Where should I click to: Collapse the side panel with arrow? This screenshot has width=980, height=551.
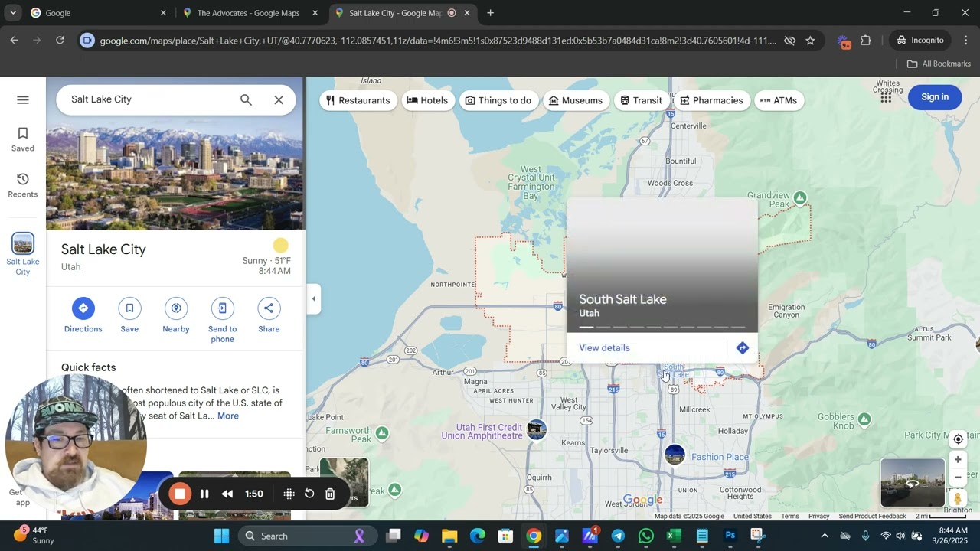pyautogui.click(x=313, y=298)
